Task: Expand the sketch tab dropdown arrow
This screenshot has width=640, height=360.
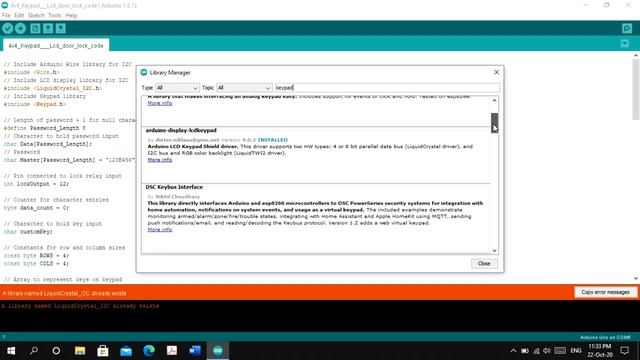Action: click(624, 43)
